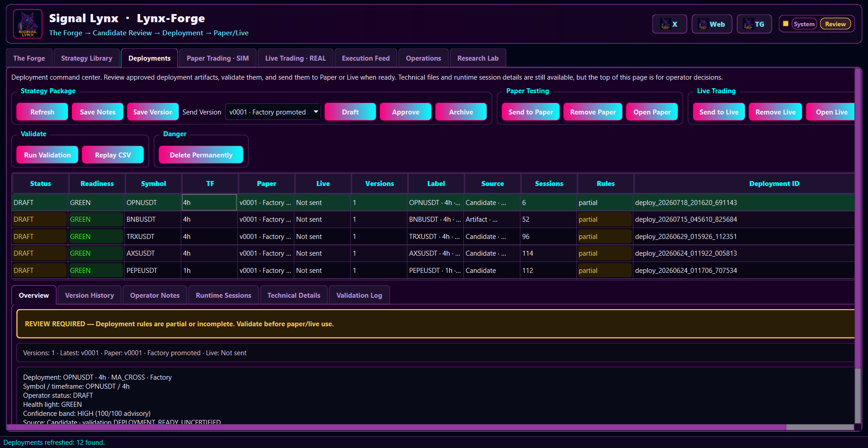Screen dimensions: 868x448
Task: Click deploy_20260715_045610_825684 ID cell
Action: pos(744,219)
